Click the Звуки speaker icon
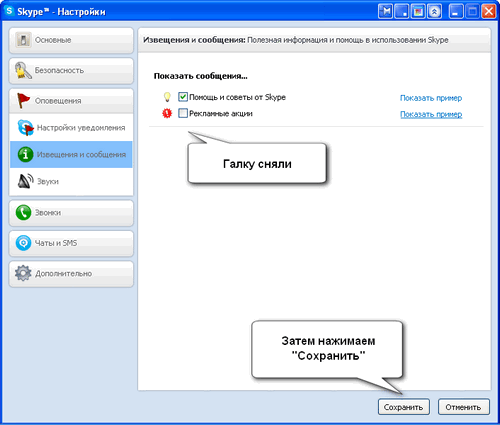The height and width of the screenshot is (425, 500). [26, 181]
